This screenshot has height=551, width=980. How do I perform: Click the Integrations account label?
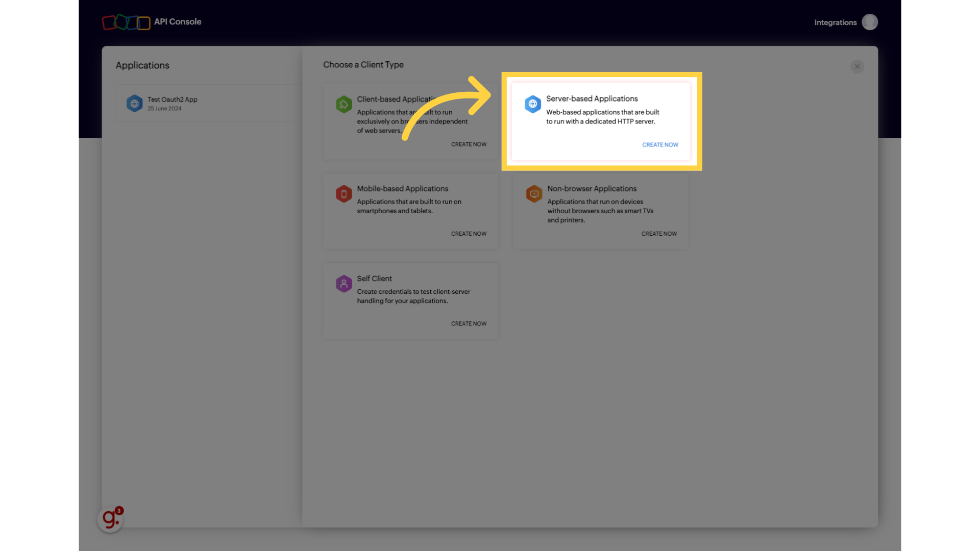pos(835,22)
